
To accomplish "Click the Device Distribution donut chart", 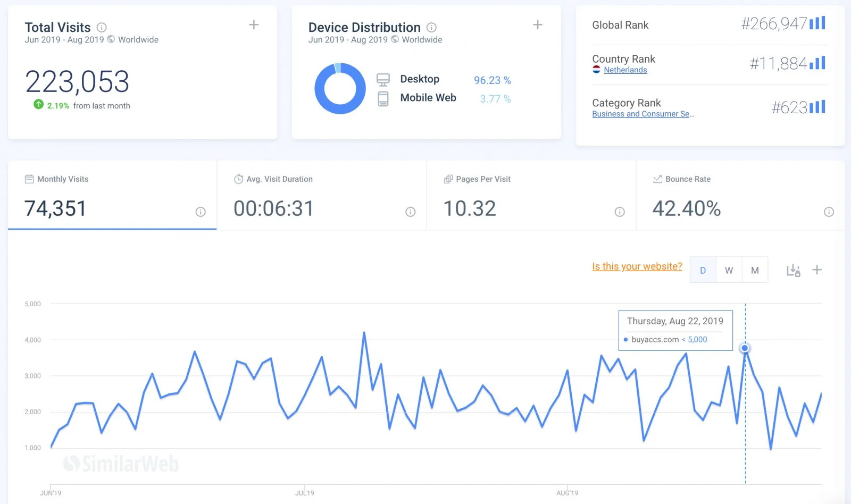I will click(x=340, y=88).
